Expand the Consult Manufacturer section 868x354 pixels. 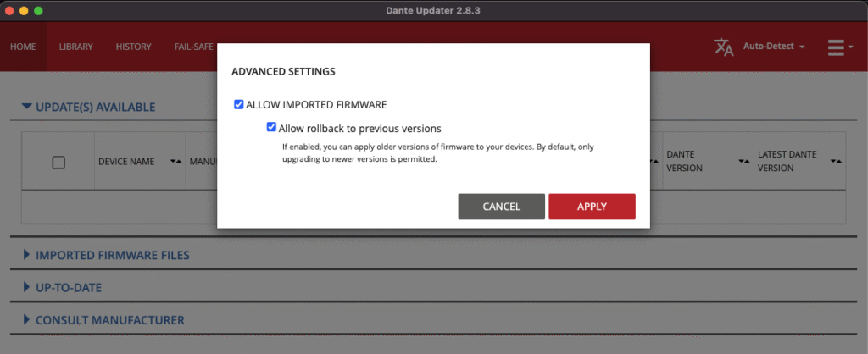103,320
